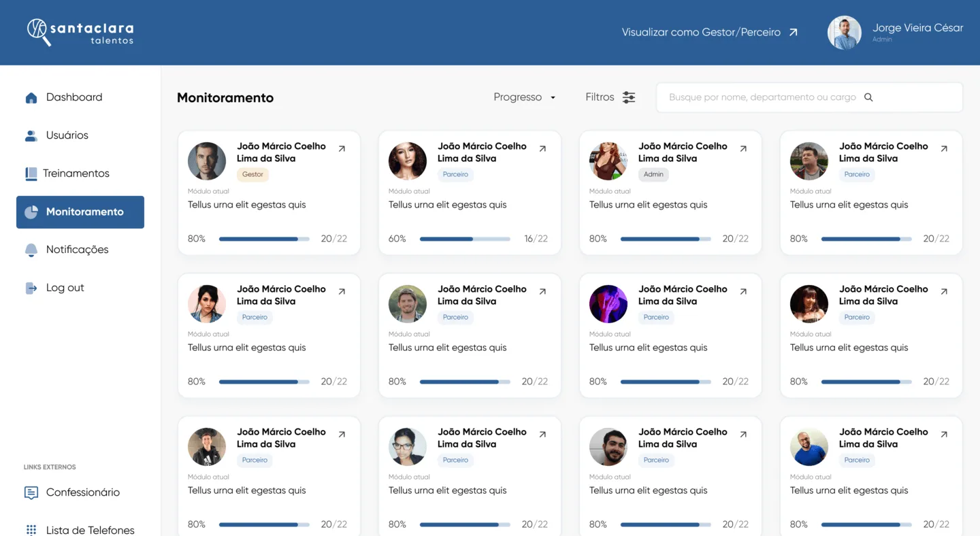Click the Jorge Vieira César profile name

click(x=917, y=29)
